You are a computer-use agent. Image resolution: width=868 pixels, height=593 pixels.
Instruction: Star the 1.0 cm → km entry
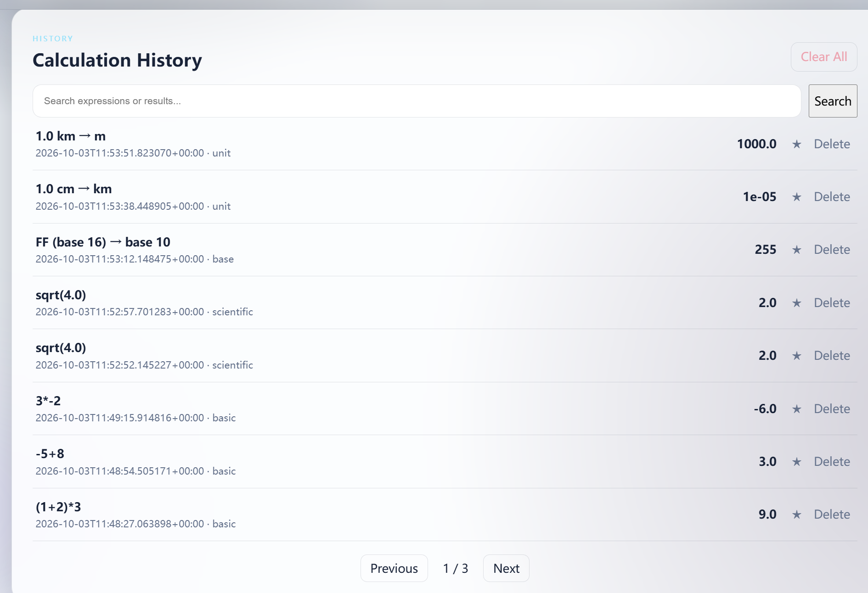[797, 197]
